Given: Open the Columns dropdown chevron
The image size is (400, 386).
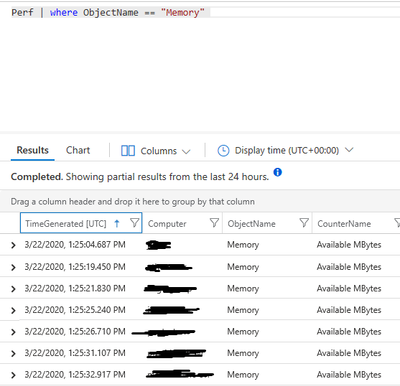Looking at the screenshot, I should [x=186, y=152].
